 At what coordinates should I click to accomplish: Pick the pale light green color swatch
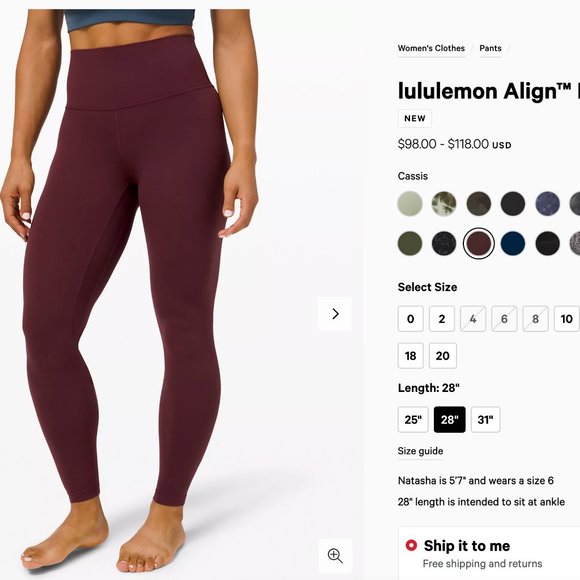410,203
